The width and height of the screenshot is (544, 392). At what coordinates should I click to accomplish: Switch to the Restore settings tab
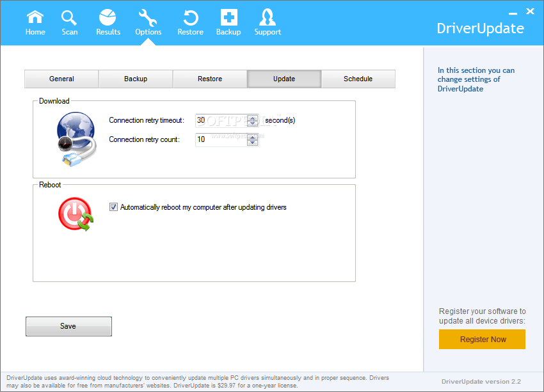coord(210,79)
